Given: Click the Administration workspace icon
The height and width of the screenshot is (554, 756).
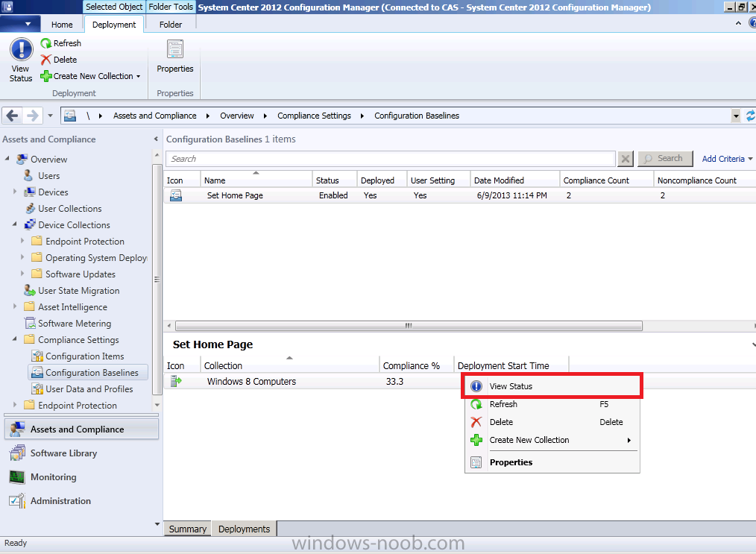Looking at the screenshot, I should (17, 501).
